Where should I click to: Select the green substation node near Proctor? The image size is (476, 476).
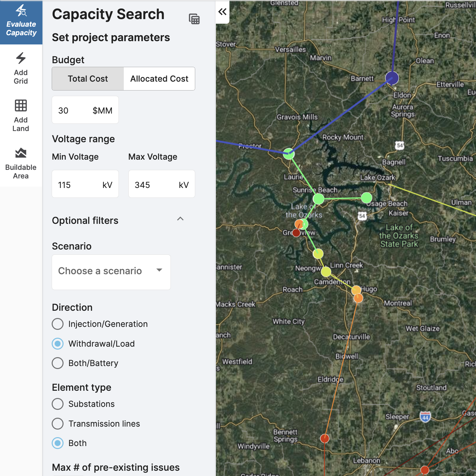(x=289, y=154)
